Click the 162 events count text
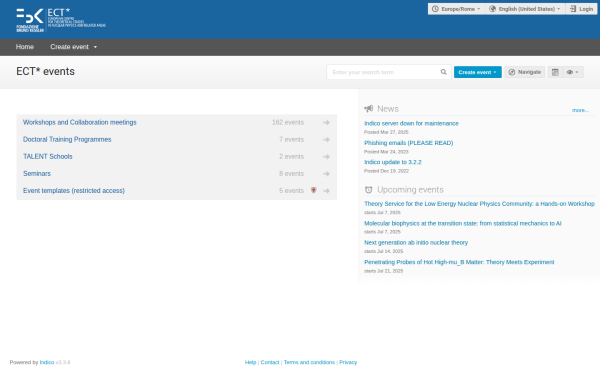Viewport: 600px width, 375px height. (288, 122)
